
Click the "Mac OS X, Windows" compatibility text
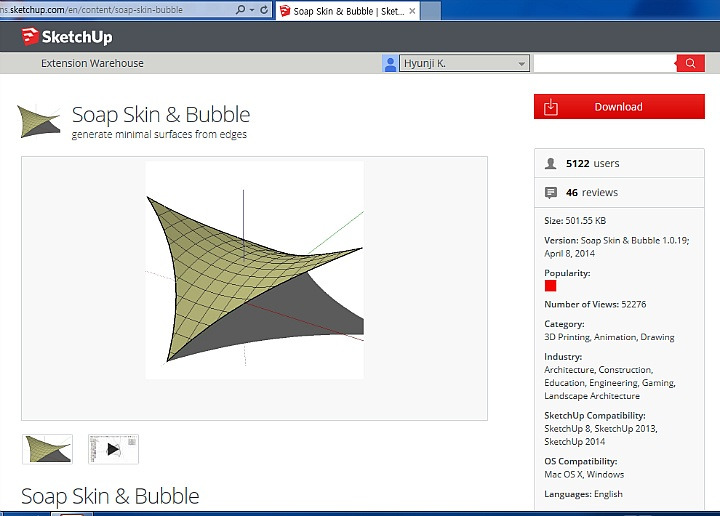[x=584, y=474]
